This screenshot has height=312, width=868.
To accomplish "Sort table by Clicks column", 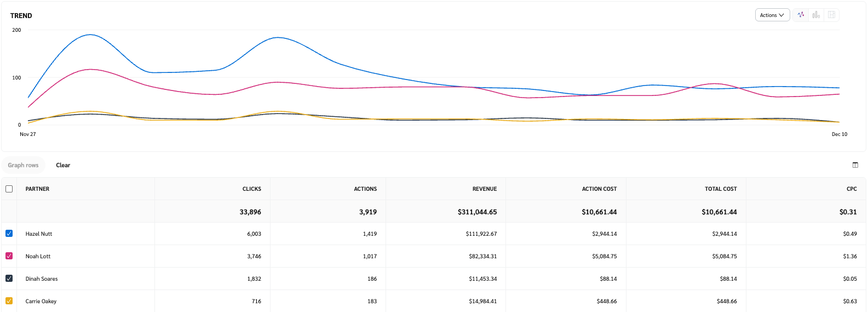I will 251,189.
